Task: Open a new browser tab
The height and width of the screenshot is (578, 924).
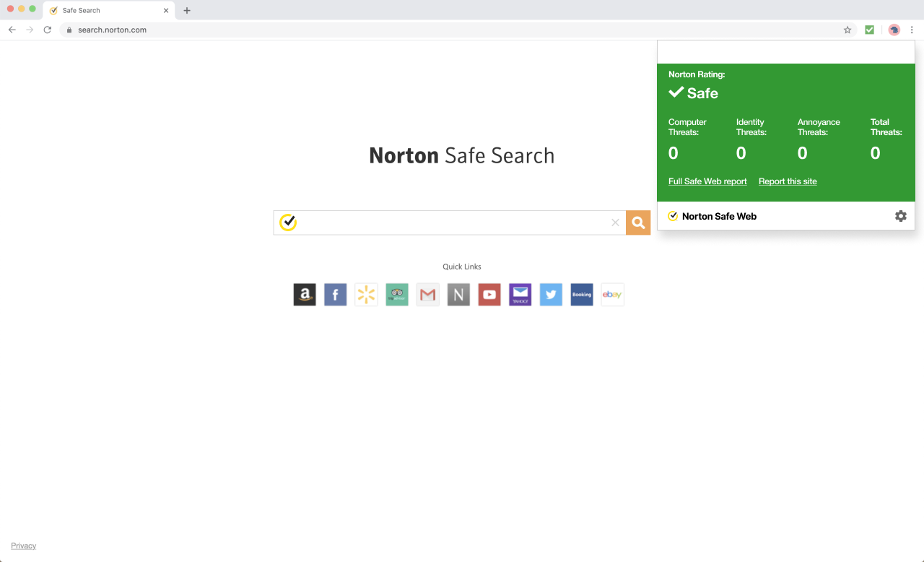Action: pos(187,10)
